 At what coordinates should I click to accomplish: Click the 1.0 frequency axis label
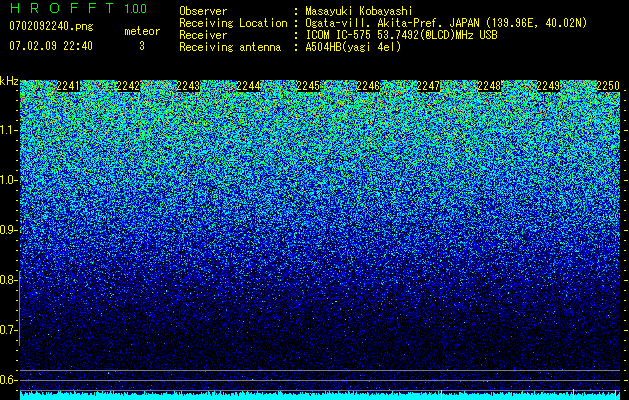[8, 180]
